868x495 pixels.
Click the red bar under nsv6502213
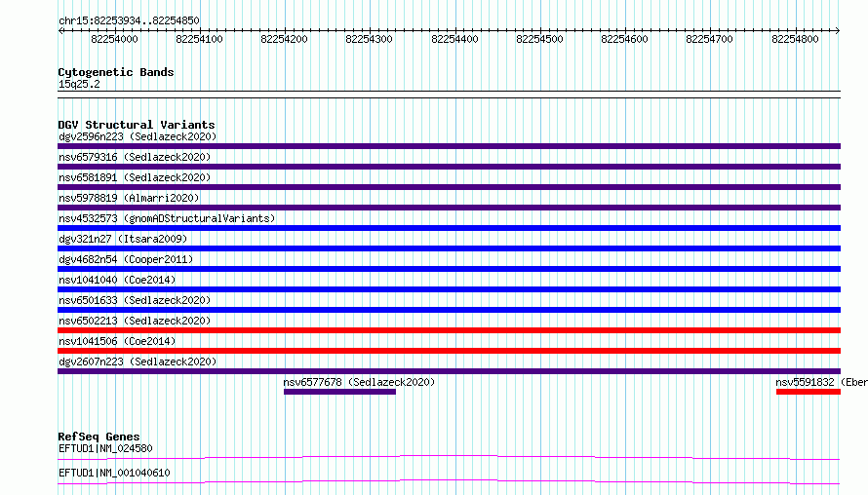coord(449,330)
